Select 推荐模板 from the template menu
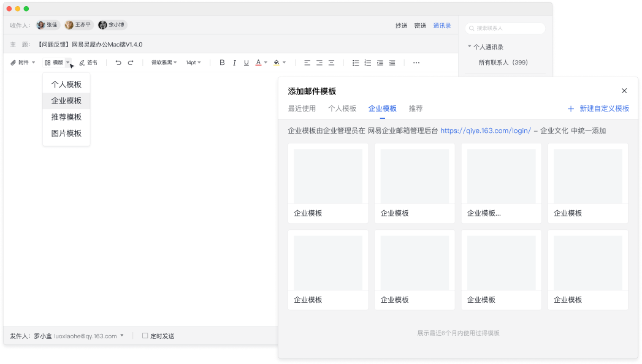This screenshot has width=642, height=364. [66, 117]
